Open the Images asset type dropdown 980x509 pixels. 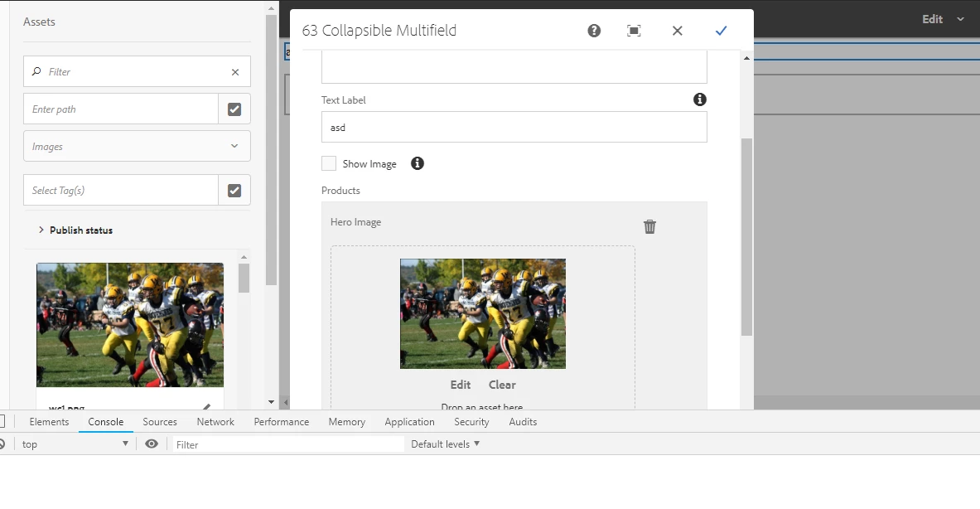click(137, 147)
